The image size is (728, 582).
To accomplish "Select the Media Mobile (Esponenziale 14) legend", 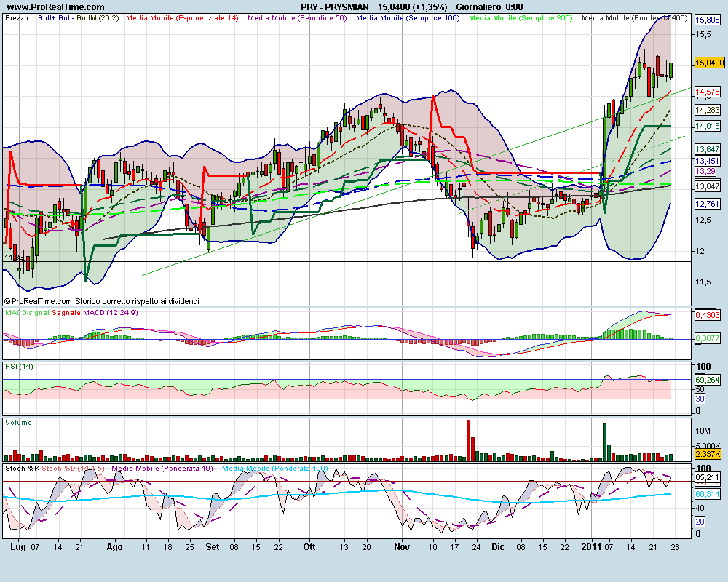I will [182, 18].
